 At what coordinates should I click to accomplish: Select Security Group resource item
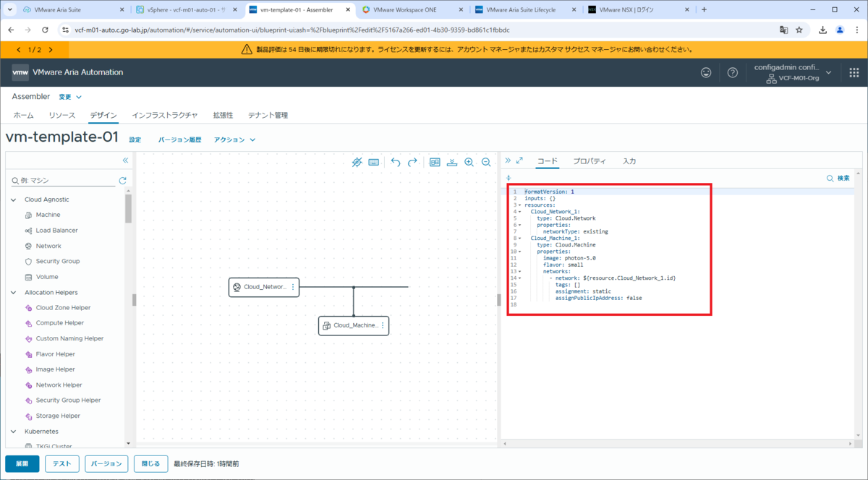[x=58, y=261]
